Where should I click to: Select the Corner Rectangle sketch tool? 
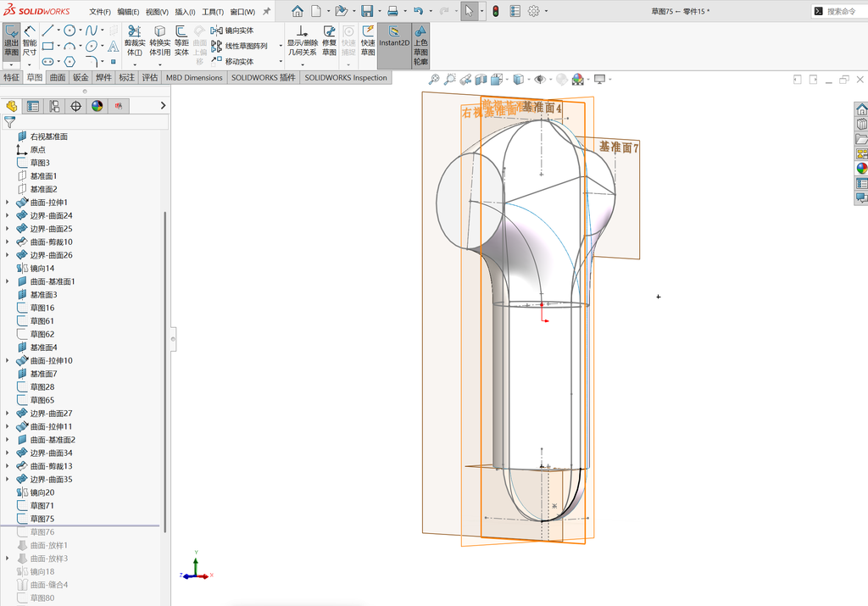point(48,46)
